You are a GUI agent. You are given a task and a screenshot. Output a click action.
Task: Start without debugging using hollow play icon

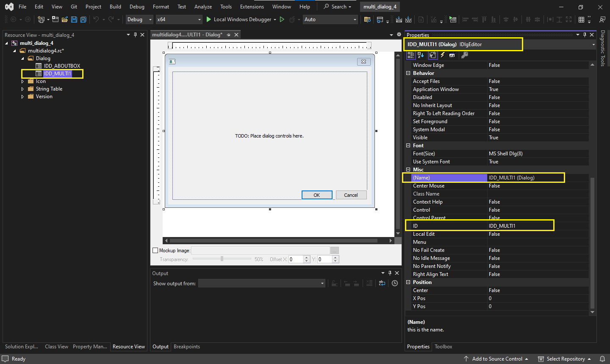pyautogui.click(x=282, y=19)
